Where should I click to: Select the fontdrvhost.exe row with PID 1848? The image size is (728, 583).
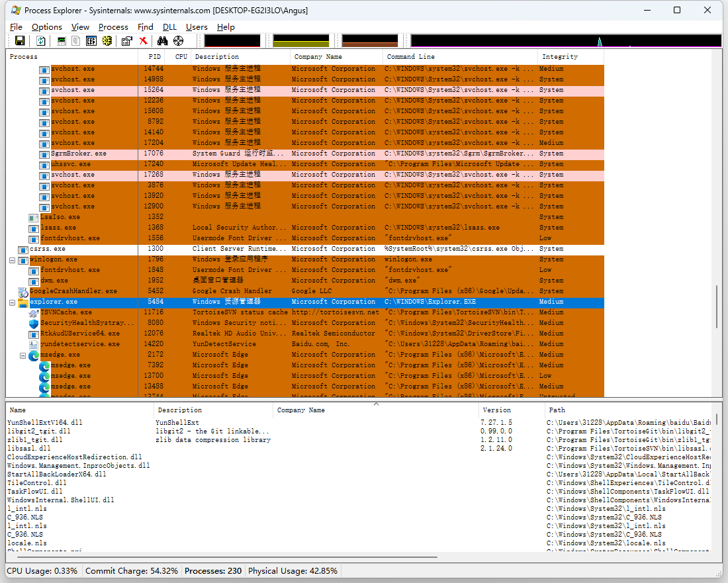pyautogui.click(x=304, y=270)
